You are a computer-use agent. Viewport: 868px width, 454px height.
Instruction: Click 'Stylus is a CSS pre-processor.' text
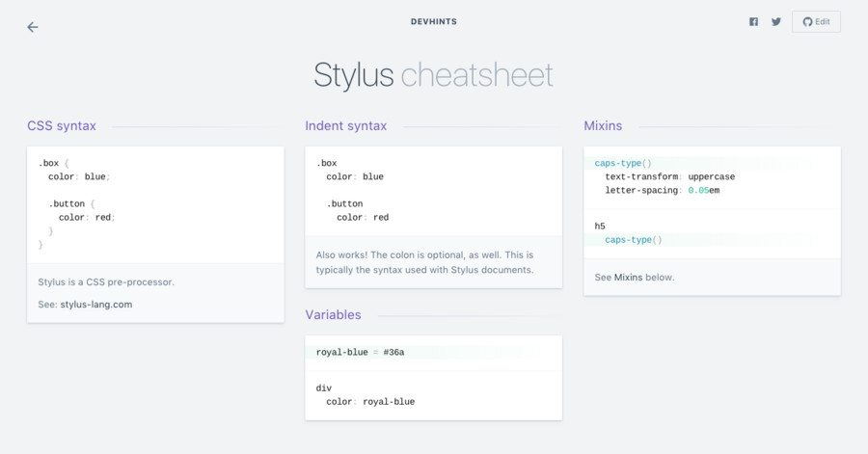[x=106, y=281]
